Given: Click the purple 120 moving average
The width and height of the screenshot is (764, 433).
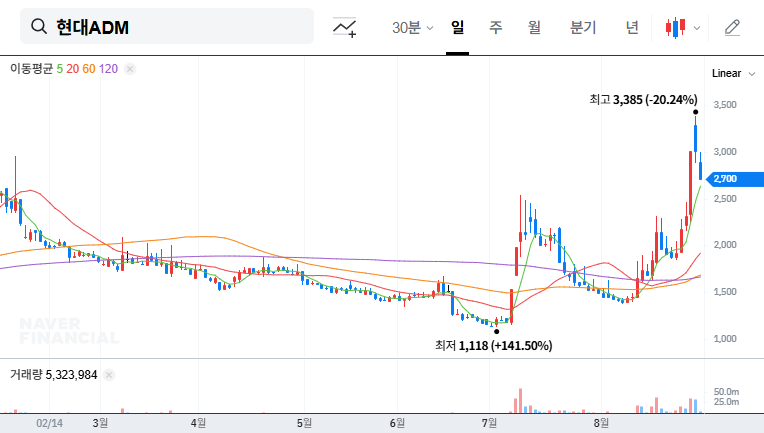Looking at the screenshot, I should (x=108, y=69).
